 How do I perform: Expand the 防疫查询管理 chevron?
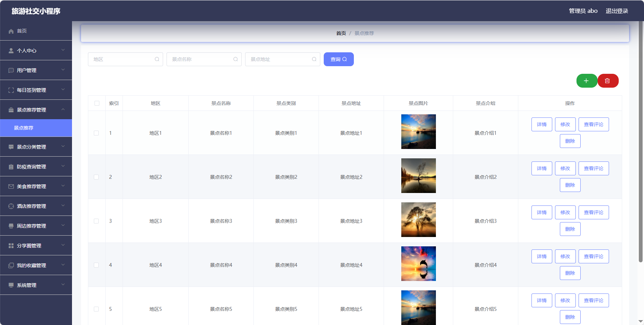[x=63, y=166]
